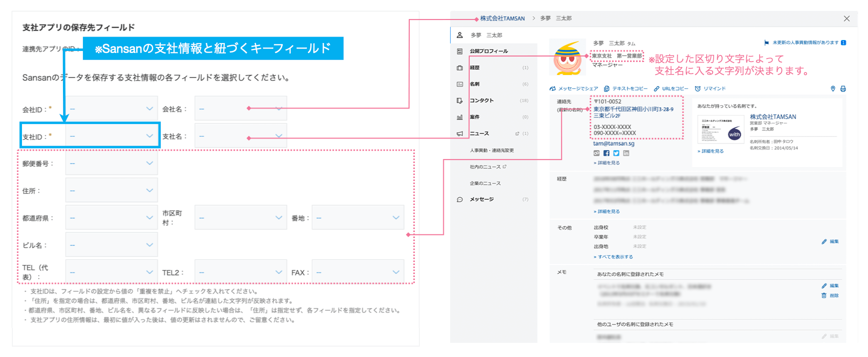
Task: Click the リマインド alarm clock icon
Action: pos(698,88)
